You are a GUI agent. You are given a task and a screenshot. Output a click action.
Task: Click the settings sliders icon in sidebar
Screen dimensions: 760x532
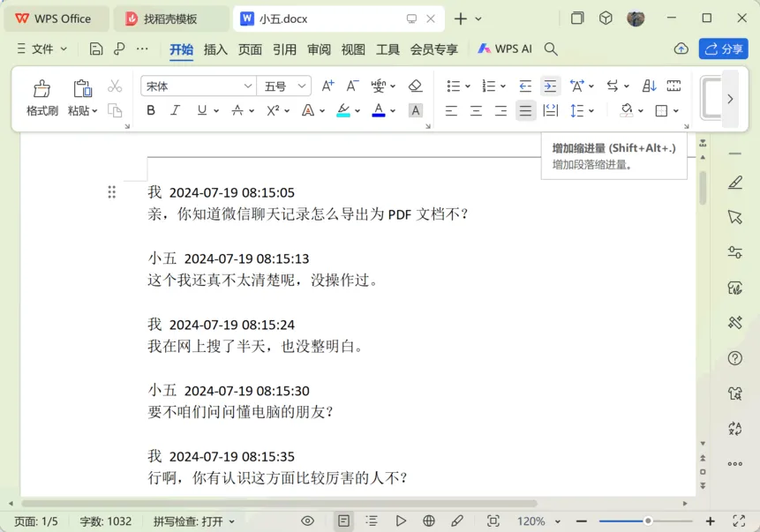pos(734,252)
